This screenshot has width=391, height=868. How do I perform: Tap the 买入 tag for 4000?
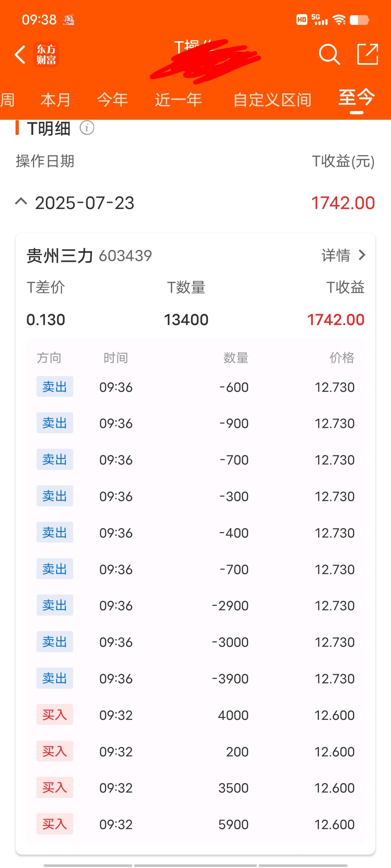pyautogui.click(x=55, y=715)
